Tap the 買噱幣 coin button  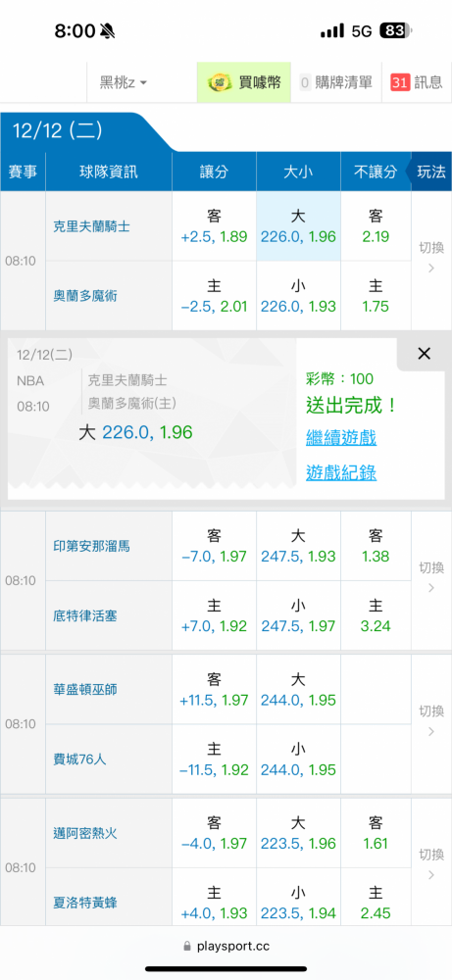point(244,82)
